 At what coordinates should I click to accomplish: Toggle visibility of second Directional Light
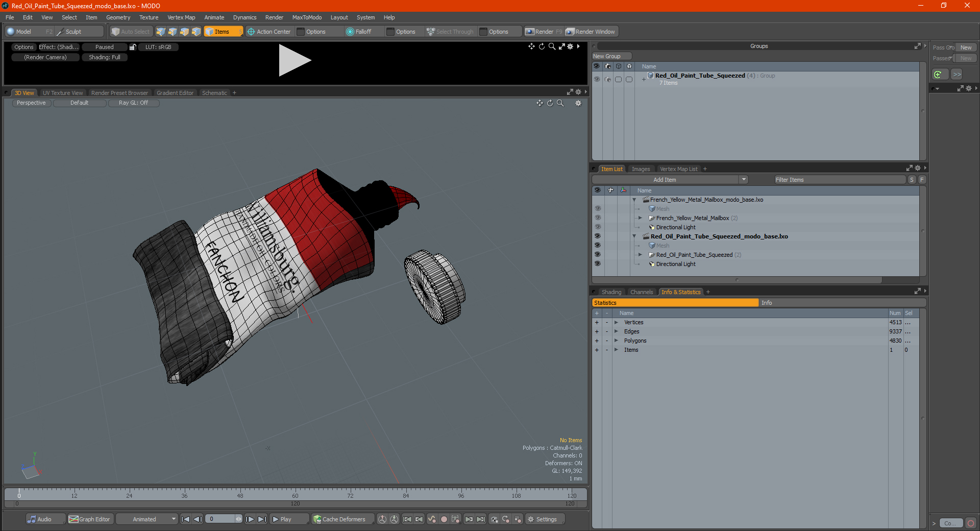click(597, 264)
